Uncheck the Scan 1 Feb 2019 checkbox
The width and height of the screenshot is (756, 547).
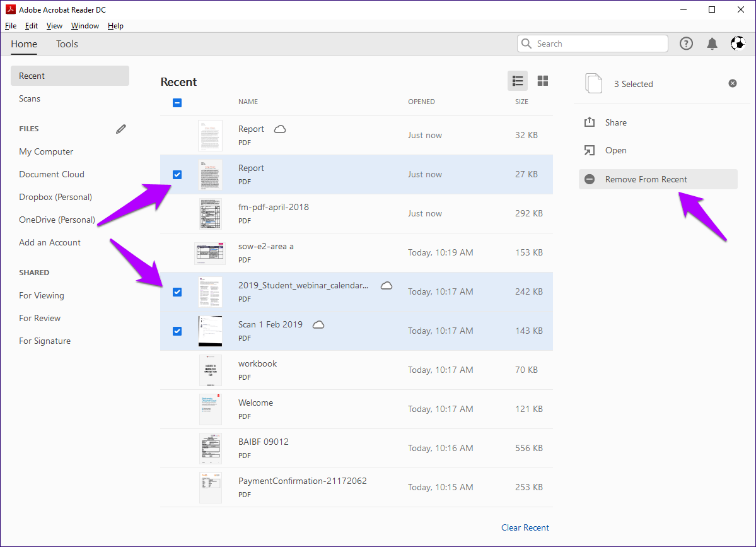[x=177, y=331]
